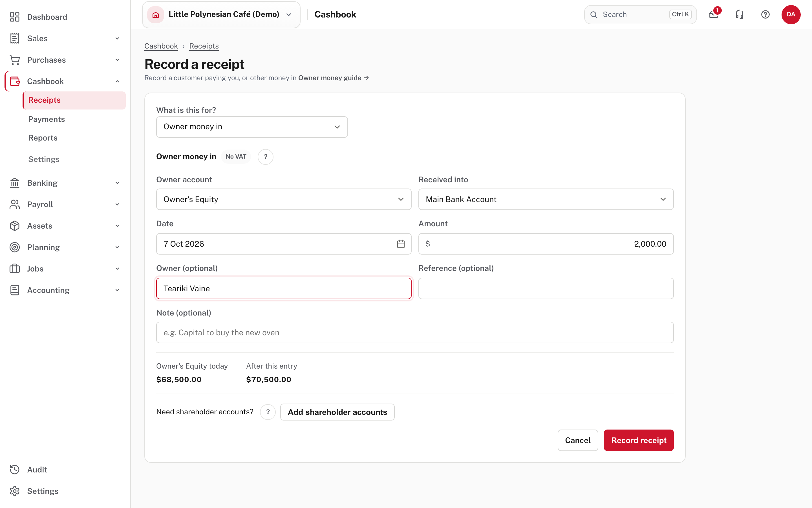Click the Sales receipt icon
The image size is (812, 508).
click(14, 38)
